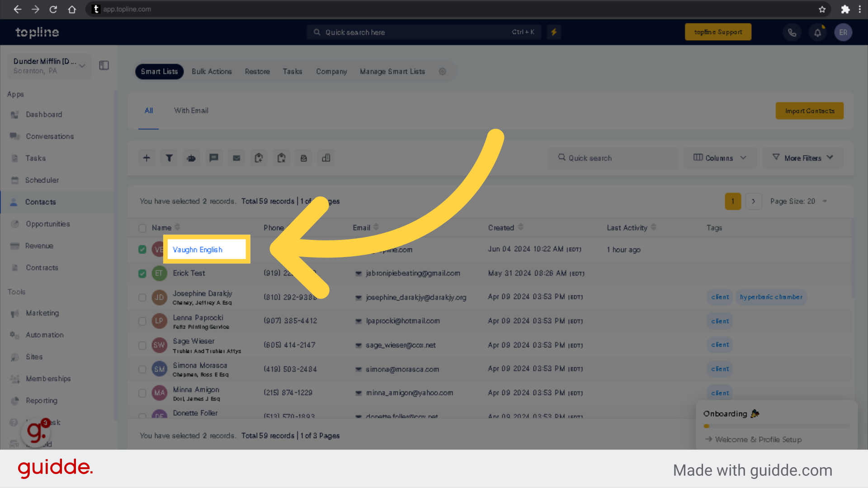Image resolution: width=868 pixels, height=488 pixels.
Task: Click Import Contacts button
Action: click(810, 111)
